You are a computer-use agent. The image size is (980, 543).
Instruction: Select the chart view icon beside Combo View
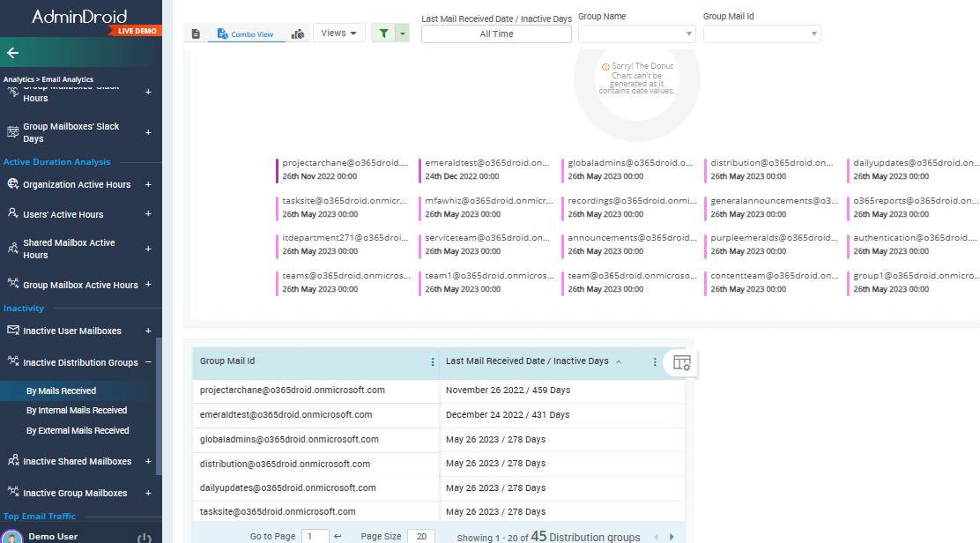[298, 33]
